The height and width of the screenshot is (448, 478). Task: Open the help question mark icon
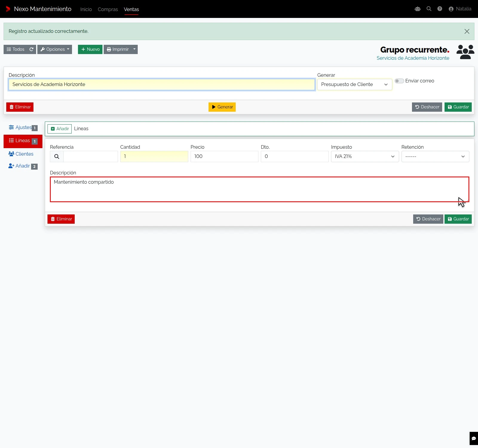(x=440, y=9)
